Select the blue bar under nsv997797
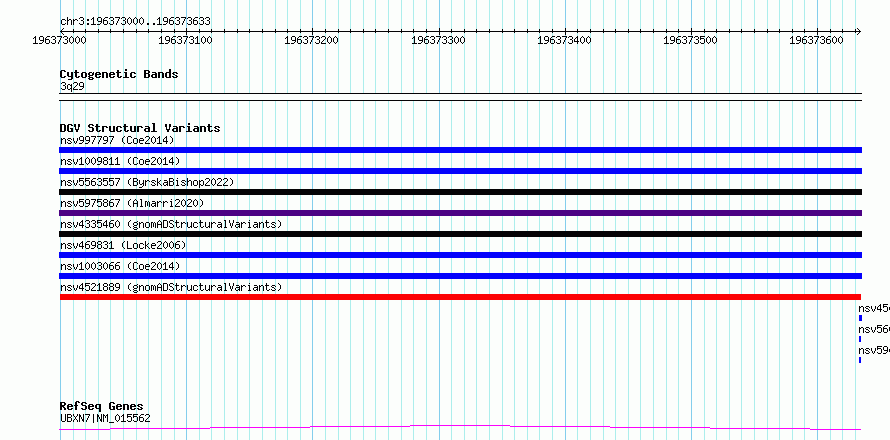The image size is (890, 440). [x=460, y=150]
